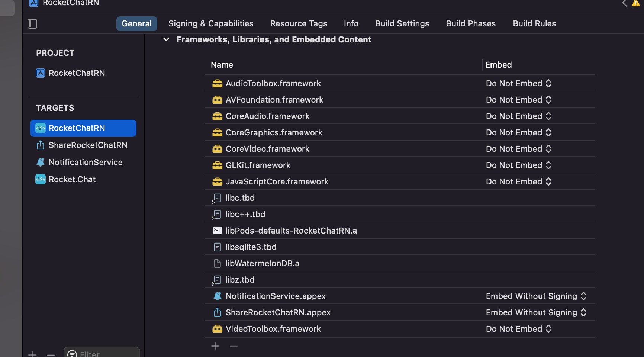This screenshot has height=357, width=644.
Task: Open the Build Phases tab
Action: (x=471, y=23)
